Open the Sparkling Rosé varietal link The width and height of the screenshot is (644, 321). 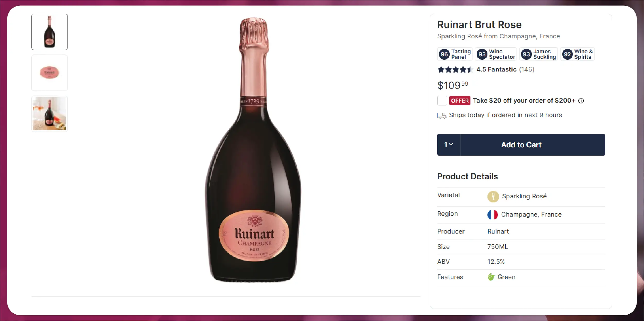coord(524,196)
